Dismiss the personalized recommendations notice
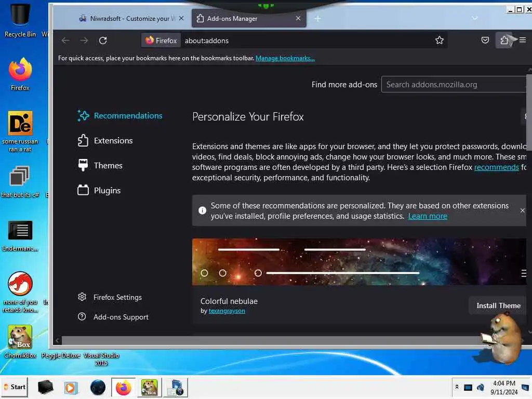Screen dimensions: 532x399 pyautogui.click(x=522, y=210)
